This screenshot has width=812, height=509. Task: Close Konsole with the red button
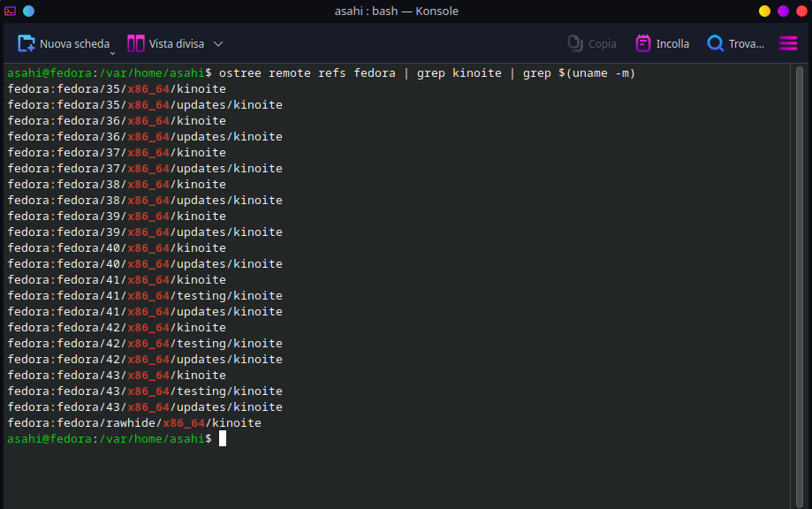tap(801, 11)
